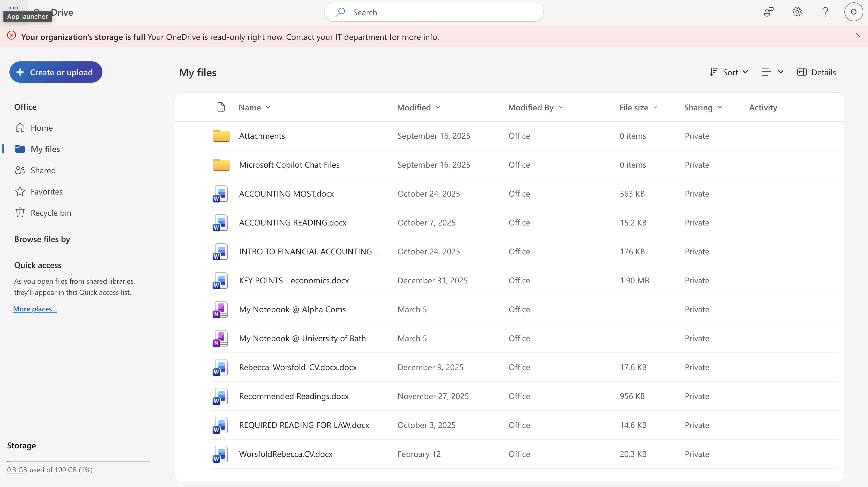868x487 pixels.
Task: Open the Shared files section
Action: click(x=43, y=170)
